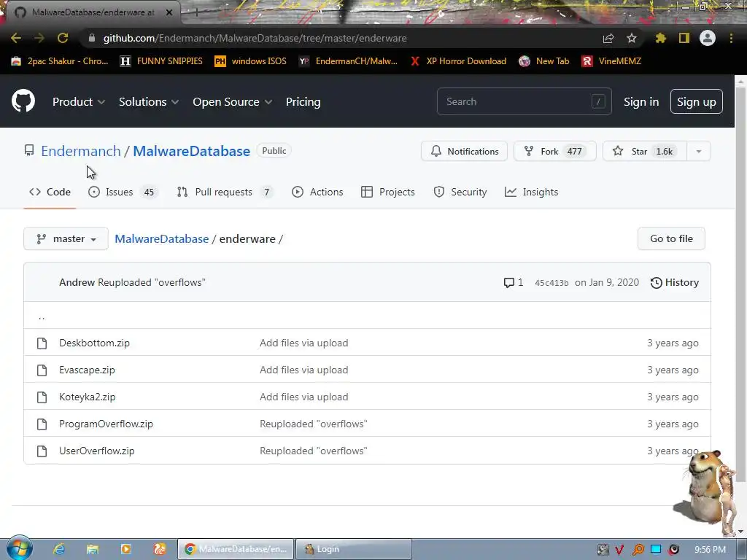Click the browser address bar URL
Screen dimensions: 747x560
[255, 38]
